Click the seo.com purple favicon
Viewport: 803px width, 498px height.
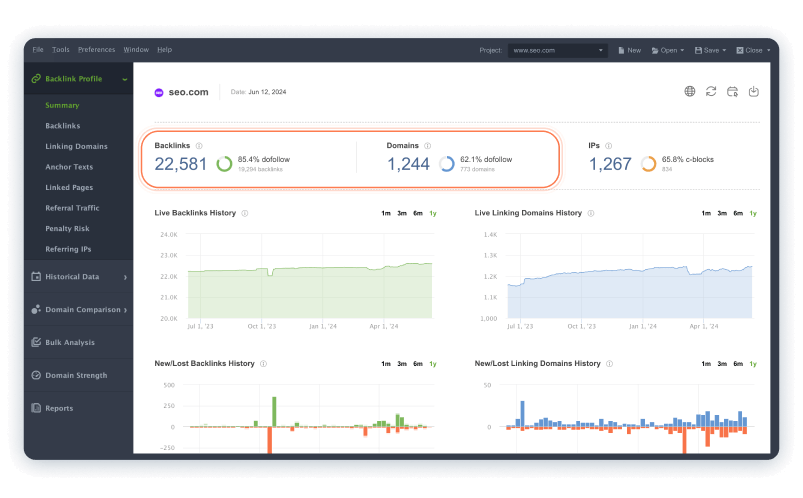[x=159, y=93]
